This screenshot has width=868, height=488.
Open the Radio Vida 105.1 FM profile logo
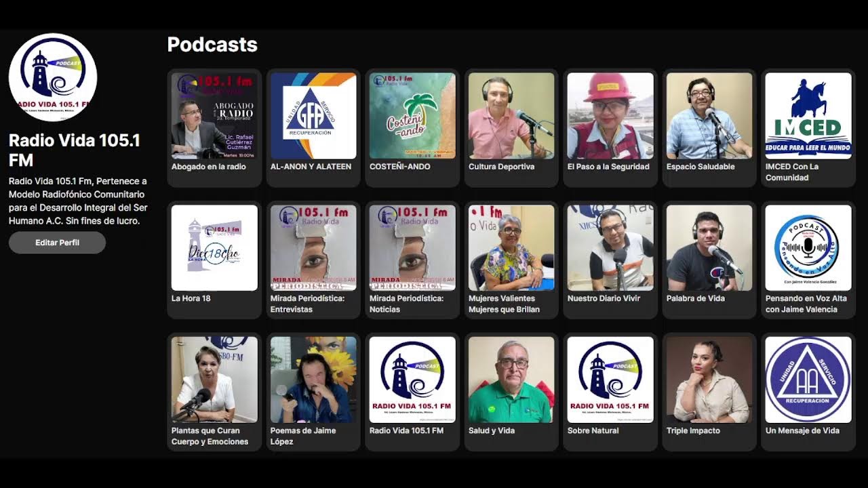53,77
